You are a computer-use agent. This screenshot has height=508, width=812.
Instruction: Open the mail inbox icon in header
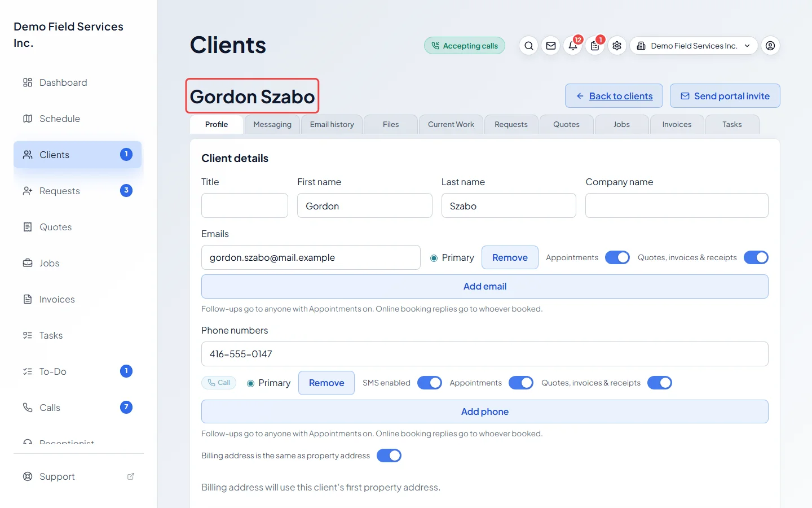(x=551, y=46)
